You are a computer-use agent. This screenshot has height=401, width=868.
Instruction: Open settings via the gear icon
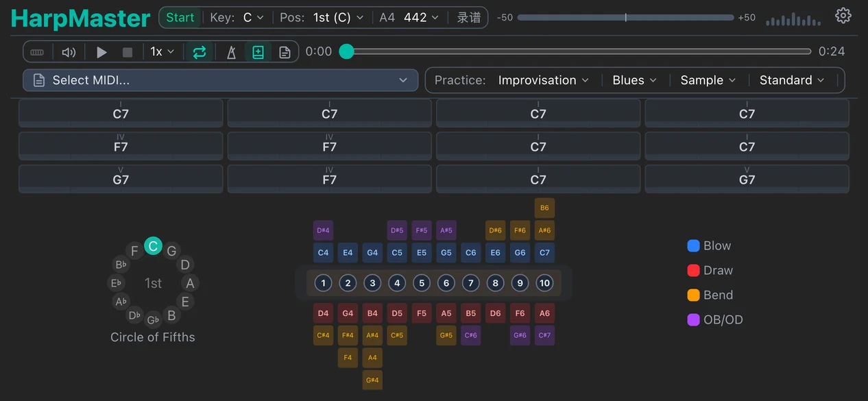[x=843, y=15]
